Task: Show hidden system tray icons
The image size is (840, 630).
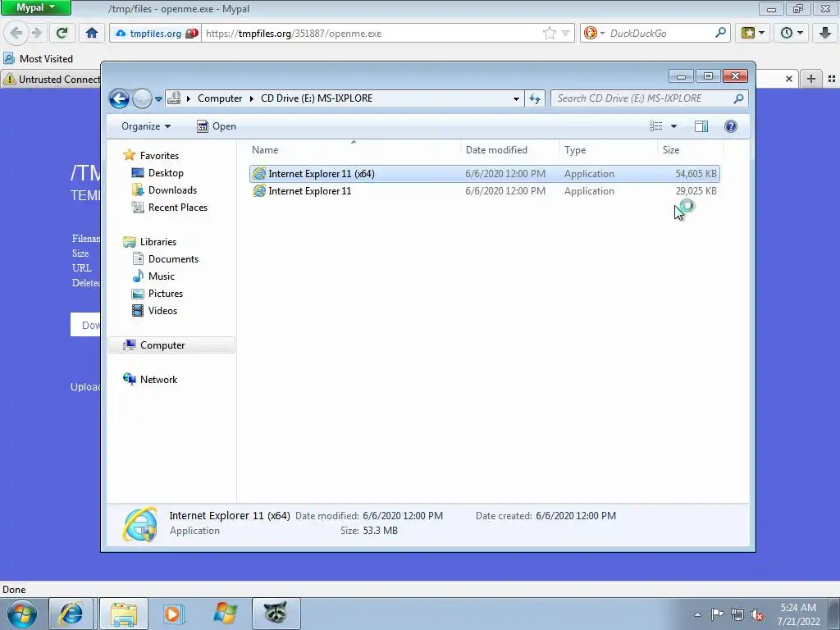Action: [697, 614]
